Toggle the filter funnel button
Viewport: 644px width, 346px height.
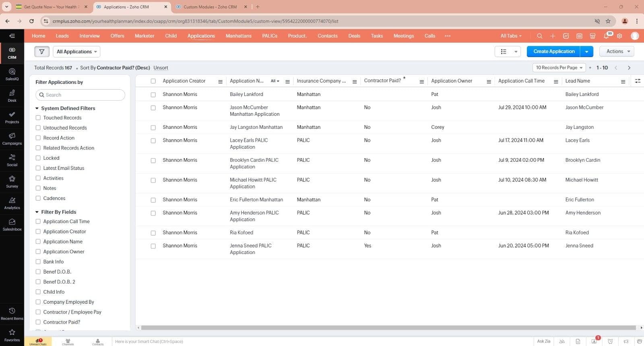pyautogui.click(x=42, y=51)
